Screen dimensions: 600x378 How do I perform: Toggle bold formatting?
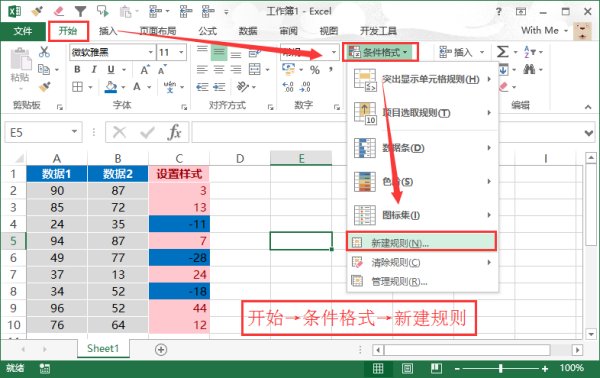(x=77, y=69)
